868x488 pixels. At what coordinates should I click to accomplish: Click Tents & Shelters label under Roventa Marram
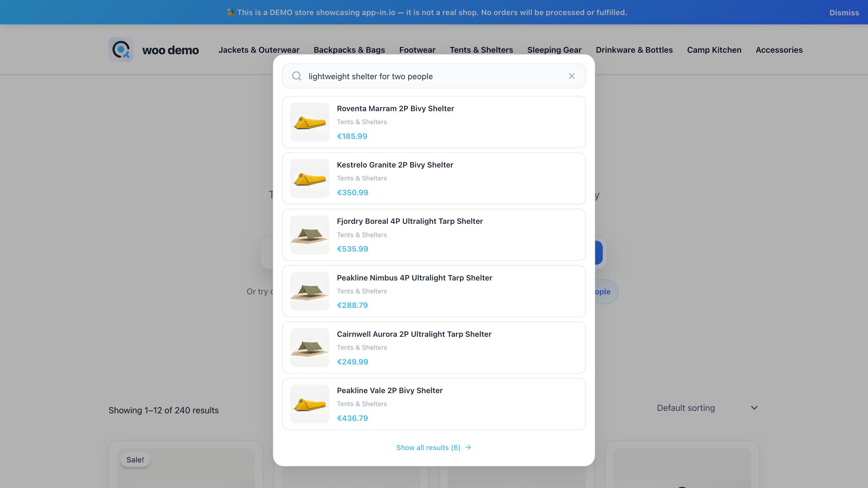tap(362, 122)
